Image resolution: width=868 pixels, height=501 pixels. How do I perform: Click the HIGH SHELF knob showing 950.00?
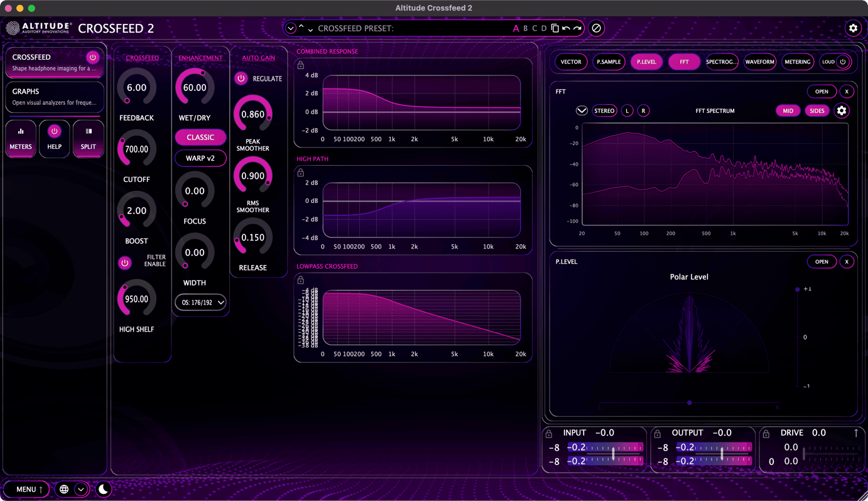coord(136,299)
